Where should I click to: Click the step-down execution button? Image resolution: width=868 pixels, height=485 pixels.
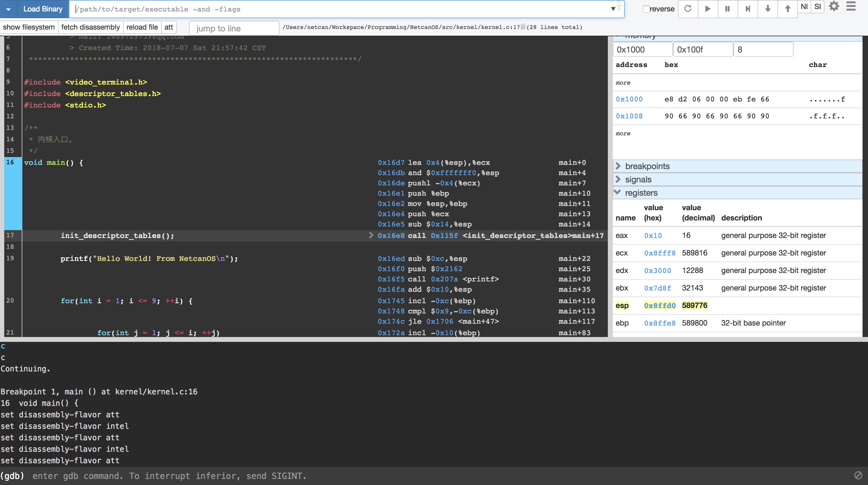click(768, 8)
